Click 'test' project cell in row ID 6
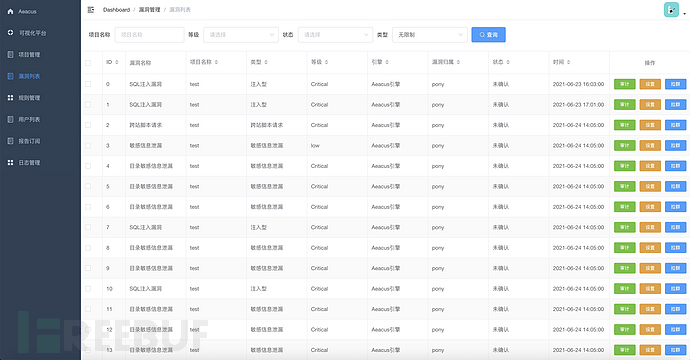This screenshot has width=690, height=360. click(195, 207)
